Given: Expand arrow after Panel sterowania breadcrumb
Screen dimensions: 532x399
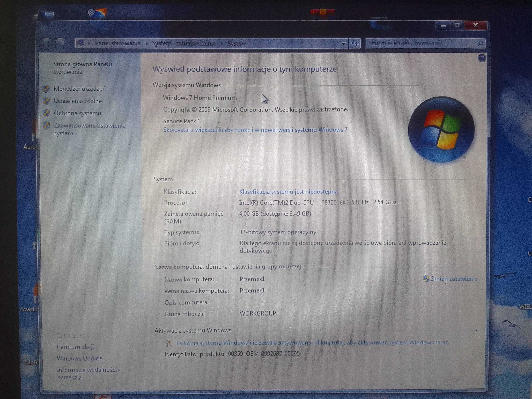Looking at the screenshot, I should (x=146, y=44).
